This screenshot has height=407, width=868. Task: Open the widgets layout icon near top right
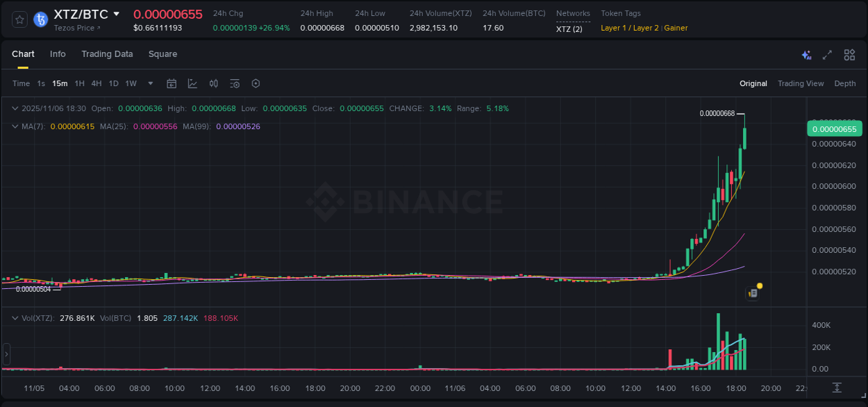pyautogui.click(x=849, y=55)
